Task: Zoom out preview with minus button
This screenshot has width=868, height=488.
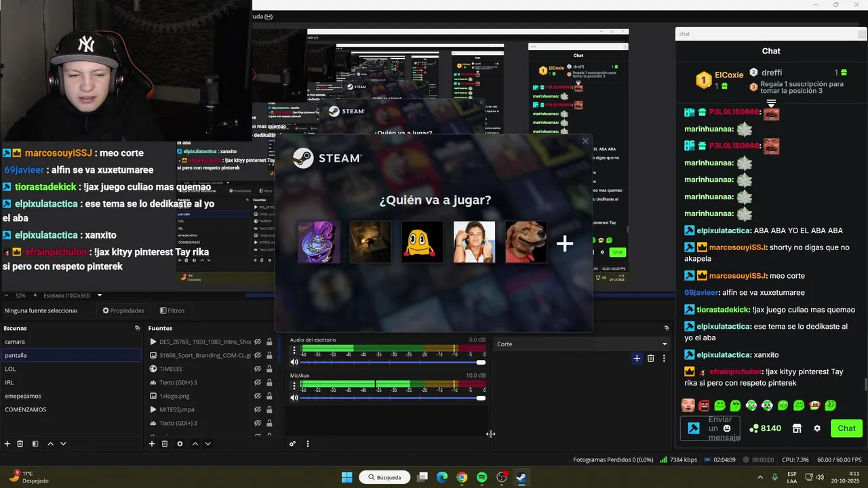Action: pos(6,296)
